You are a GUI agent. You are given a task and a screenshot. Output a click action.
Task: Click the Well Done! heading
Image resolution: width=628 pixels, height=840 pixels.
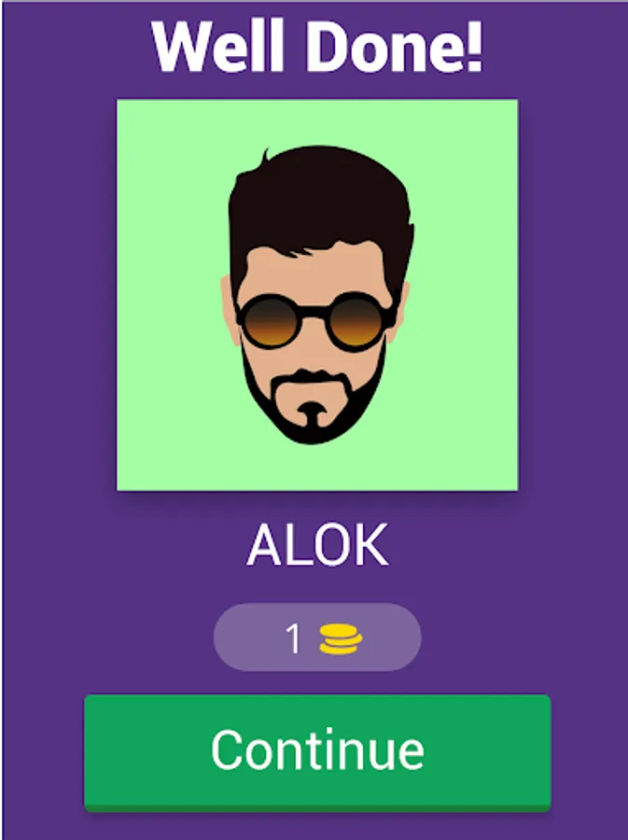[317, 47]
